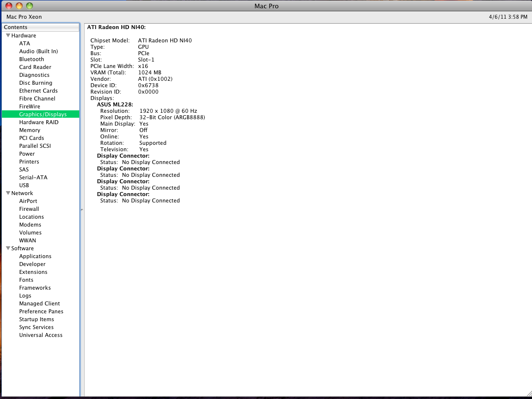532x399 pixels.
Task: Select Universal Access item
Action: tap(41, 335)
